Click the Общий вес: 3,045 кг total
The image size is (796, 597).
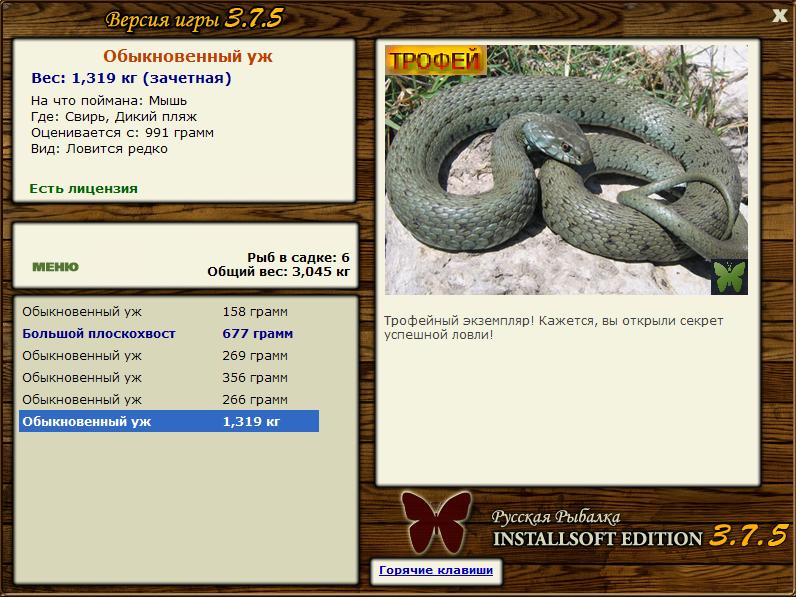click(279, 272)
